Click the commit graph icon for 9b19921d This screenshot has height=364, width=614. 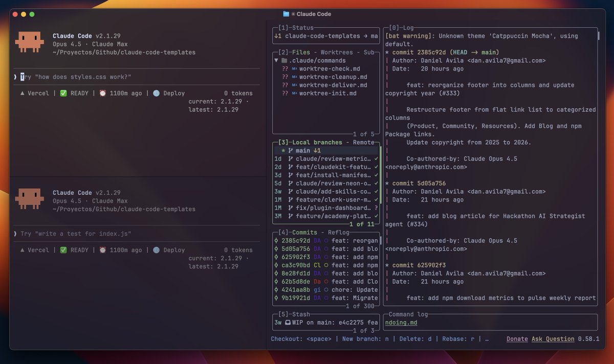[276, 298]
